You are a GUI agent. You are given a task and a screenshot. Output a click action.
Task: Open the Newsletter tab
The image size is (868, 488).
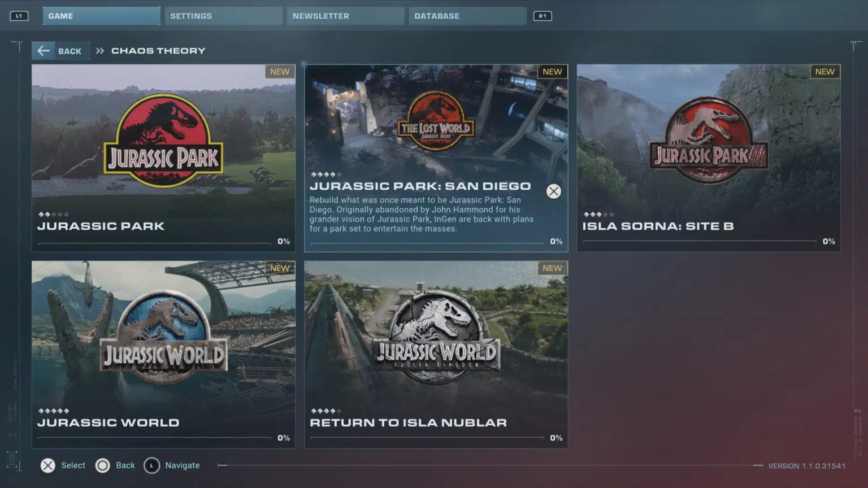click(x=345, y=16)
